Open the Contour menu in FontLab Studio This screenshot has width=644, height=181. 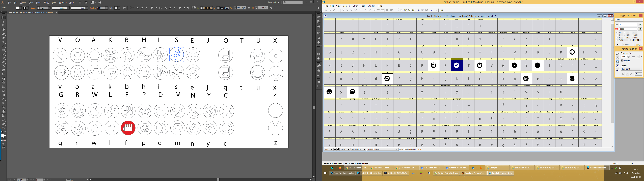(x=346, y=6)
